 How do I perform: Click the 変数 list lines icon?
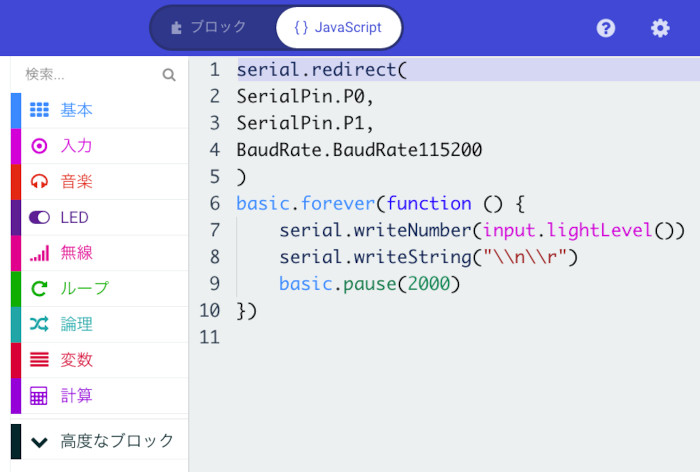tap(39, 359)
